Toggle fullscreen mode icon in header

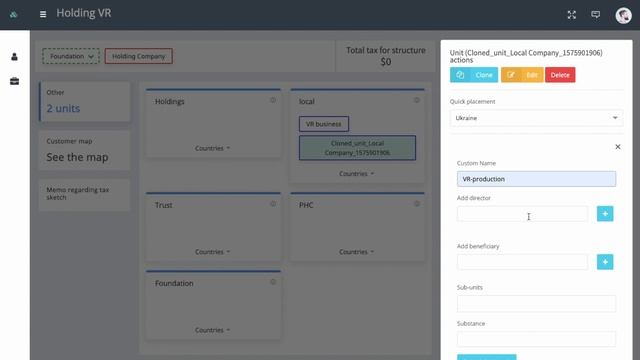571,15
